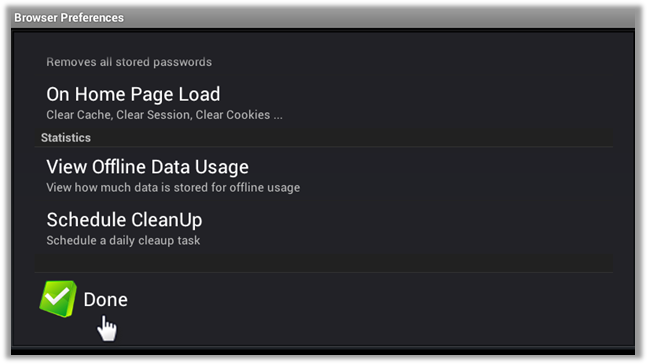Click the word 'Load' in On Home Page Load
This screenshot has height=364, width=648.
pyautogui.click(x=199, y=95)
